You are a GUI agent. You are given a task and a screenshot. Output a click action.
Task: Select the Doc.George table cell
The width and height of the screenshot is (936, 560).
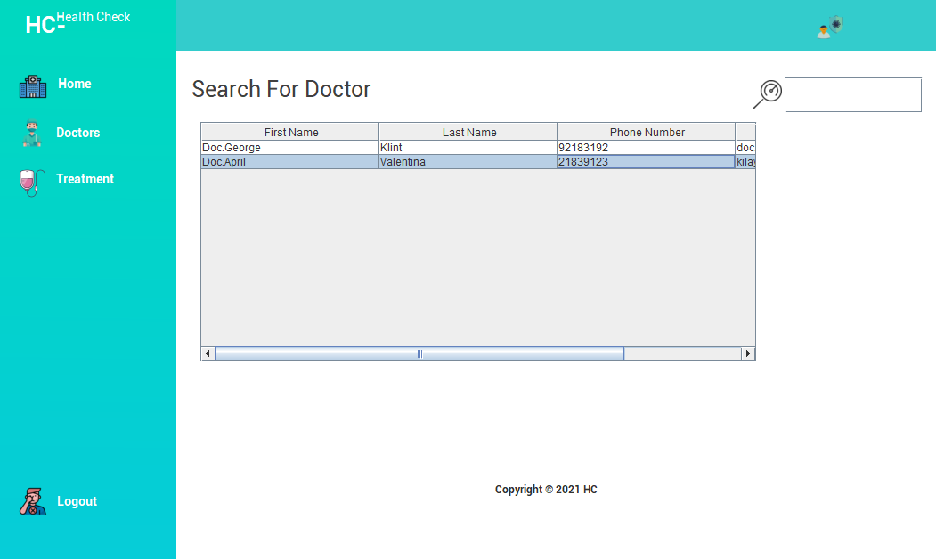point(290,148)
